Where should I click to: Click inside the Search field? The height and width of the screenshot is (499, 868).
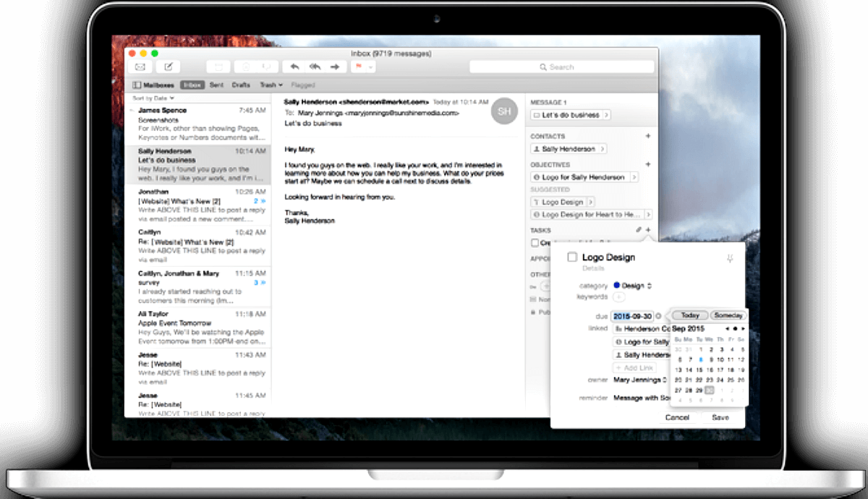(564, 67)
